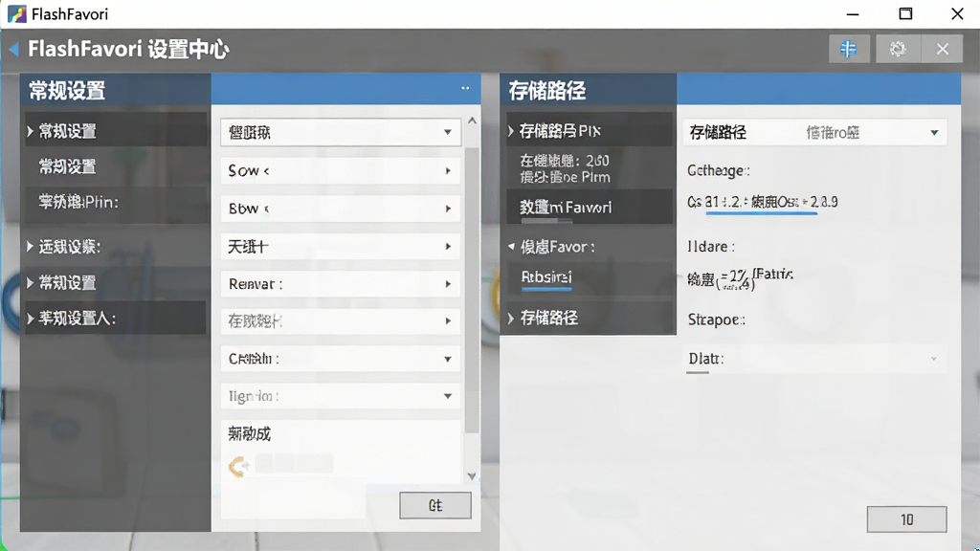Expand the bottom 存储路径 tree item
980x551 pixels.
pos(511,319)
